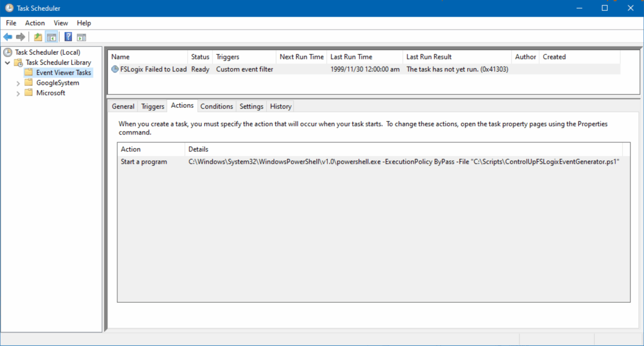Expand the GoogleSystem tree node
Screen dimensions: 644x346
(x=18, y=83)
